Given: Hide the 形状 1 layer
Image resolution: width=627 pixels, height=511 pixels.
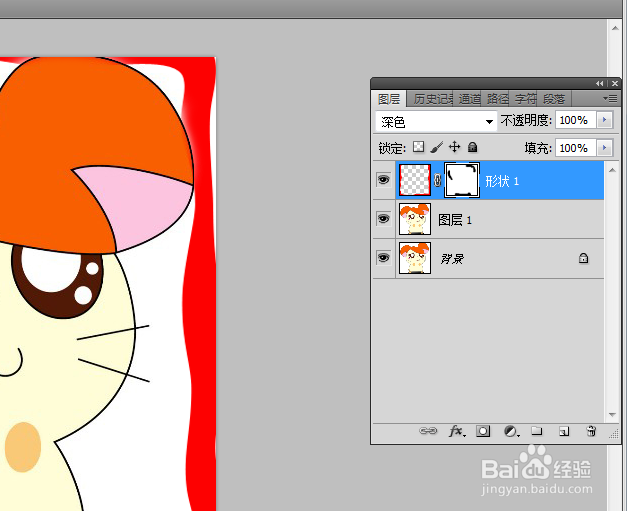Looking at the screenshot, I should click(383, 180).
